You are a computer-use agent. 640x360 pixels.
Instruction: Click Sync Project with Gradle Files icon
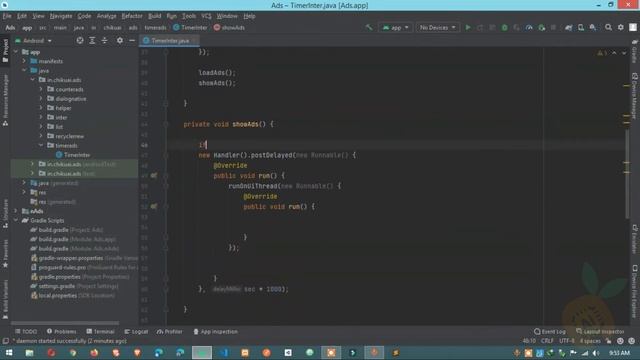point(568,27)
